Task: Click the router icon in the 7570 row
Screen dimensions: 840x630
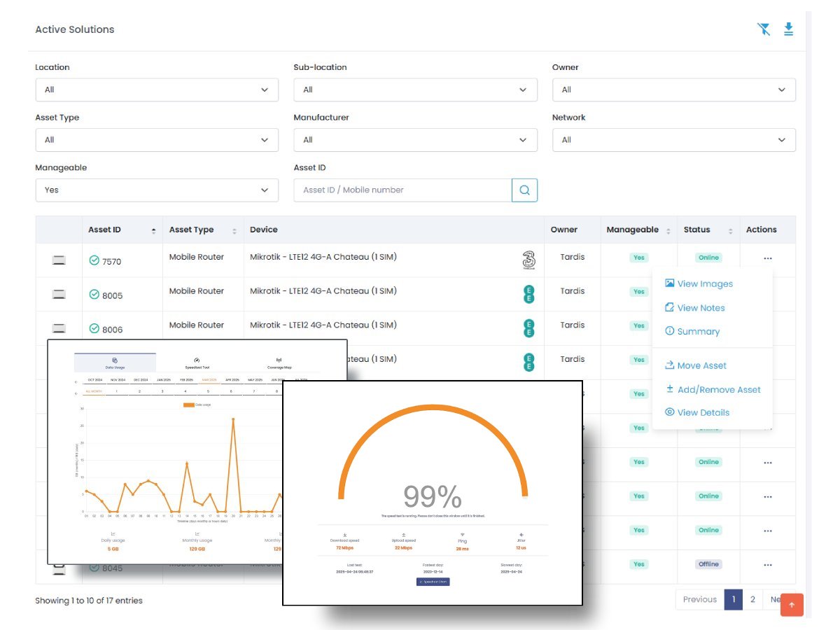Action: coord(59,260)
